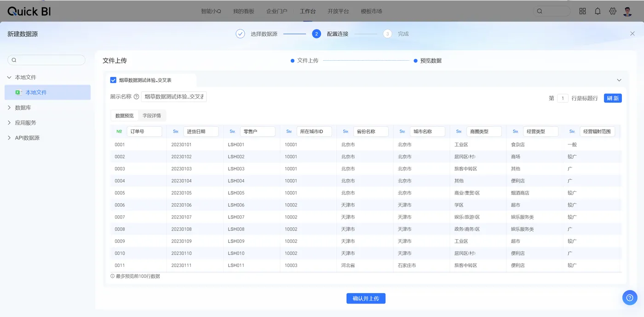Screen dimensions: 644x317
Task: Click the 预览数据 progress step
Action: (x=428, y=60)
